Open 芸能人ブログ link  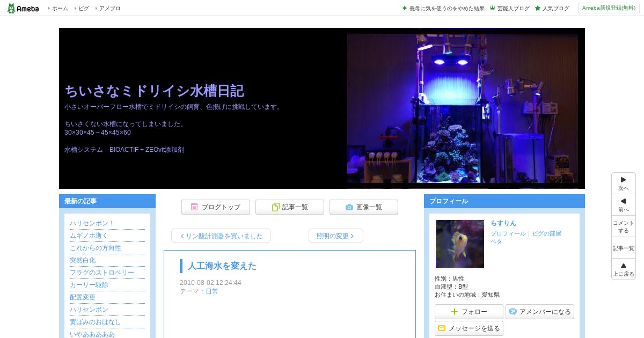coord(513,9)
